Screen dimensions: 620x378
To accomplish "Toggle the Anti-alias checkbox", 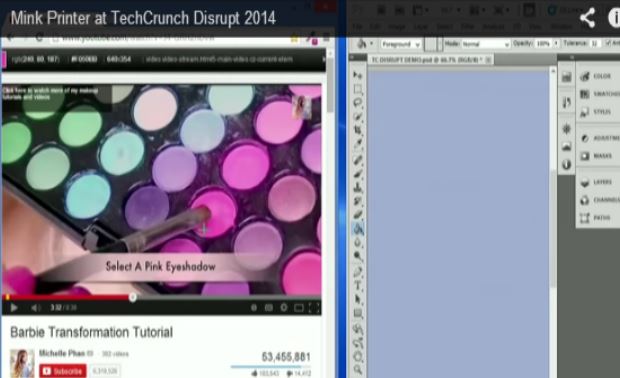I will tap(608, 43).
